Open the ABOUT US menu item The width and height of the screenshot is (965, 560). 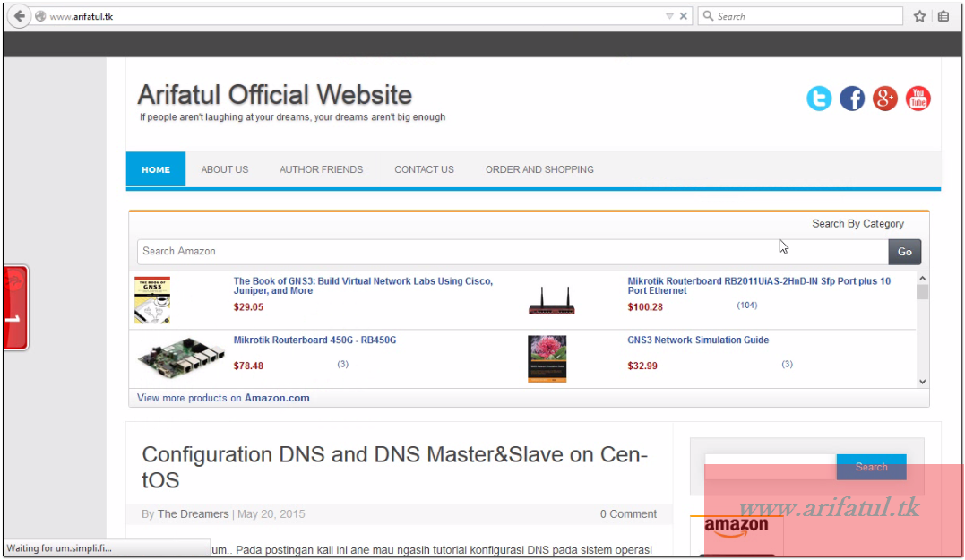225,169
